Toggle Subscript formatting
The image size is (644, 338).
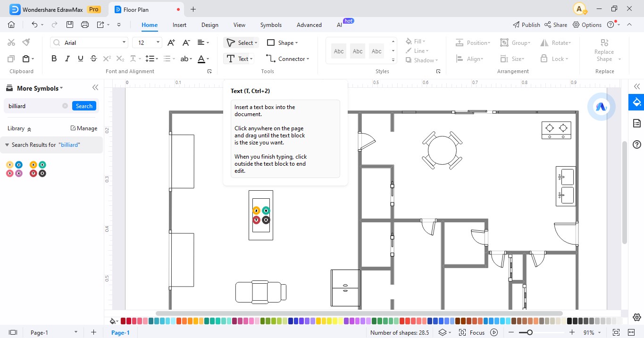(x=120, y=59)
